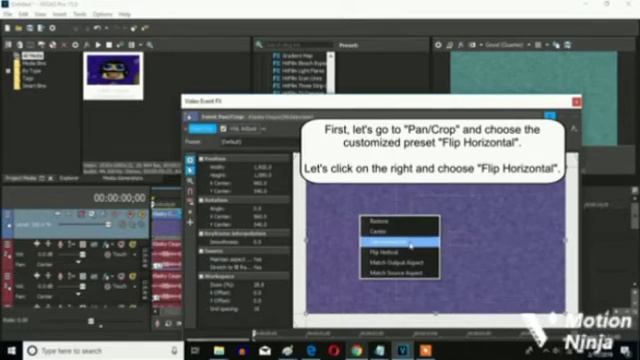Viewport: 640px width, 360px height.
Task: Click the Width value field in Position
Action: coord(263,167)
